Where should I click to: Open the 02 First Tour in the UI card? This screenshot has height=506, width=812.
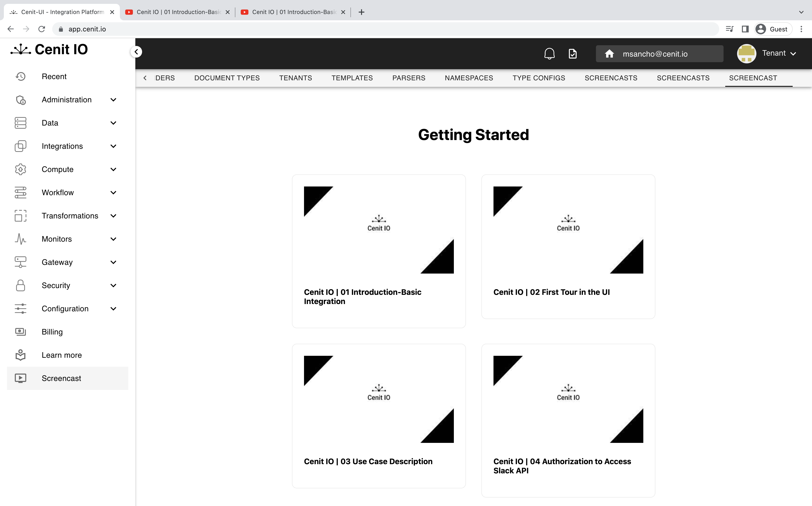click(568, 247)
